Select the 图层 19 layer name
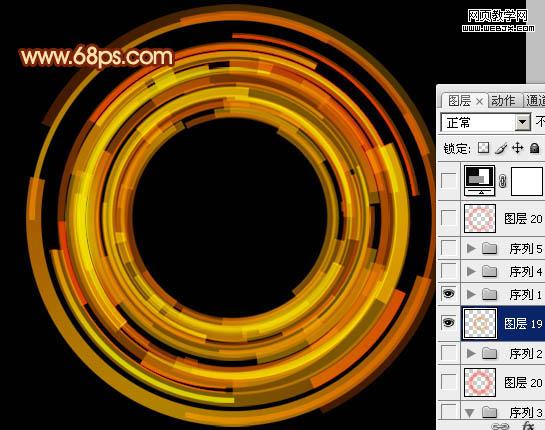 pos(523,324)
